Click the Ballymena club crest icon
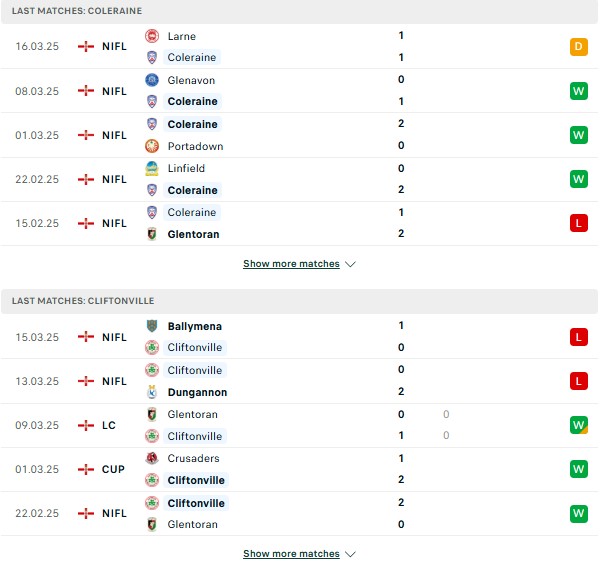This screenshot has height=568, width=600. [152, 326]
